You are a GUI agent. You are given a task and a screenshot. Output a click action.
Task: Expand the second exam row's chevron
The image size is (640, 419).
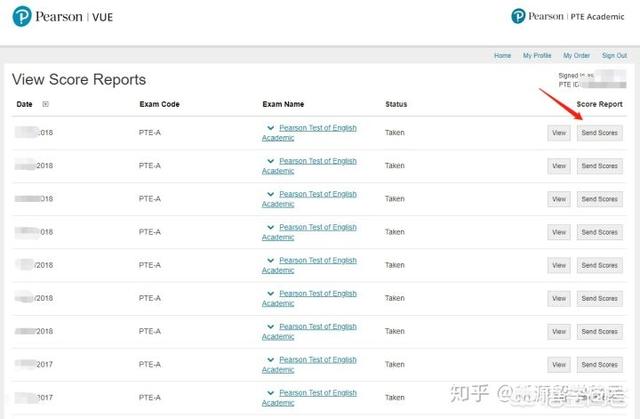point(271,161)
